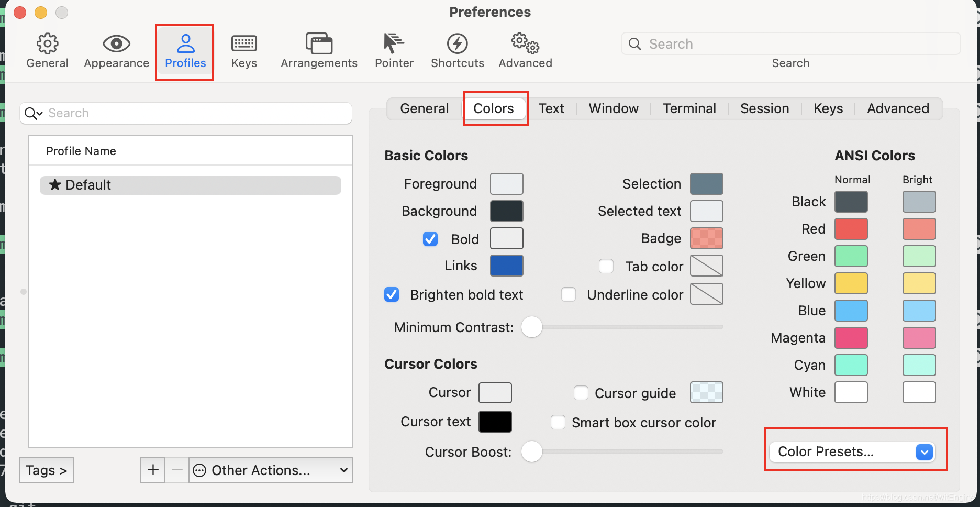Open the Badge color swatch
Image resolution: width=980 pixels, height=507 pixels.
pos(707,238)
